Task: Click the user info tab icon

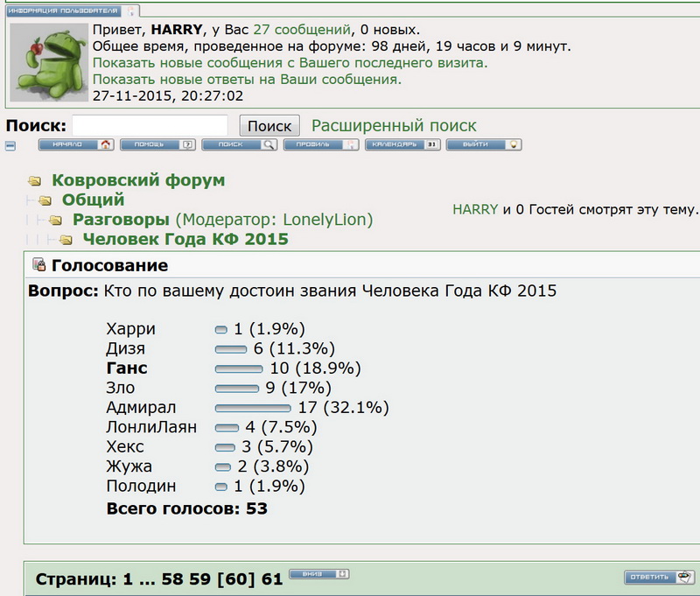Action: tap(130, 11)
